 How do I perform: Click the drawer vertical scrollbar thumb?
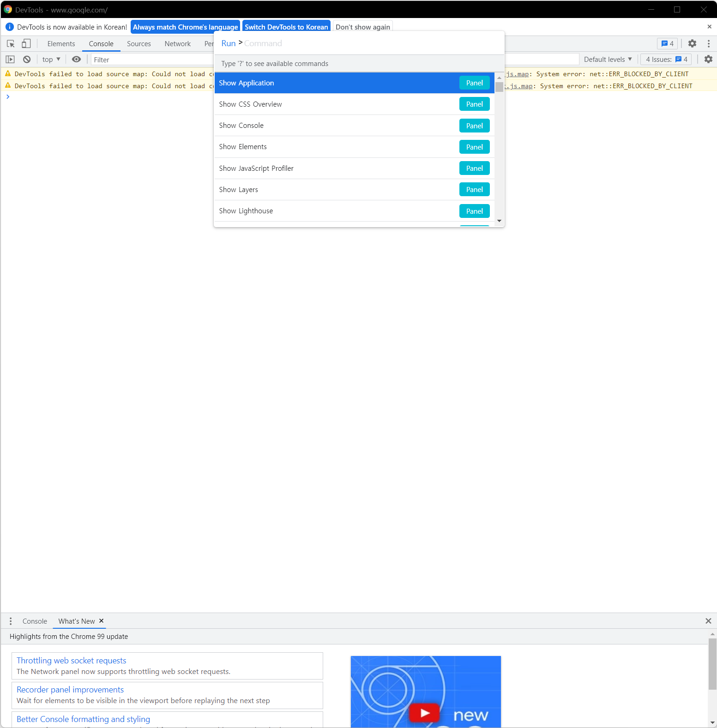(713, 664)
